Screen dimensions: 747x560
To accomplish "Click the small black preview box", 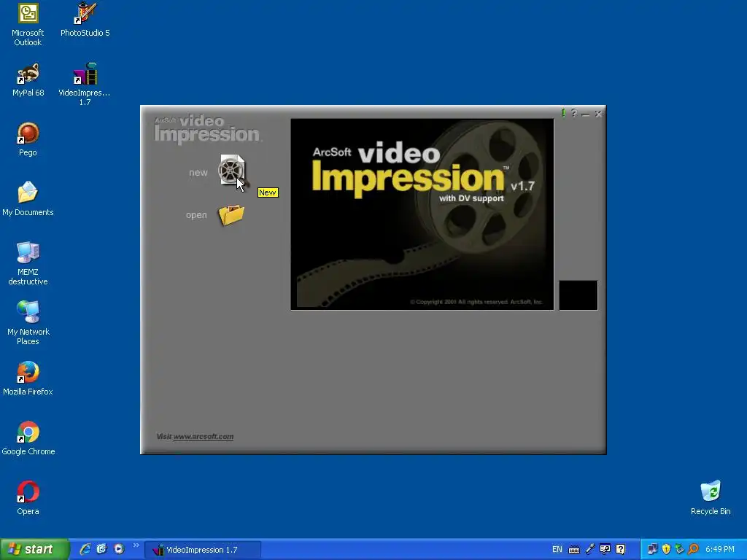I will [x=578, y=295].
